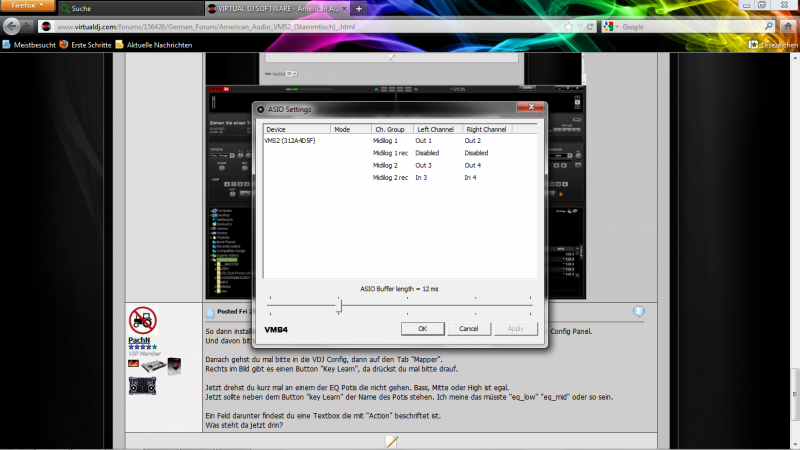Screen dimensions: 800x450
Task: Click the Out 1 left channel cell
Action: [x=423, y=141]
